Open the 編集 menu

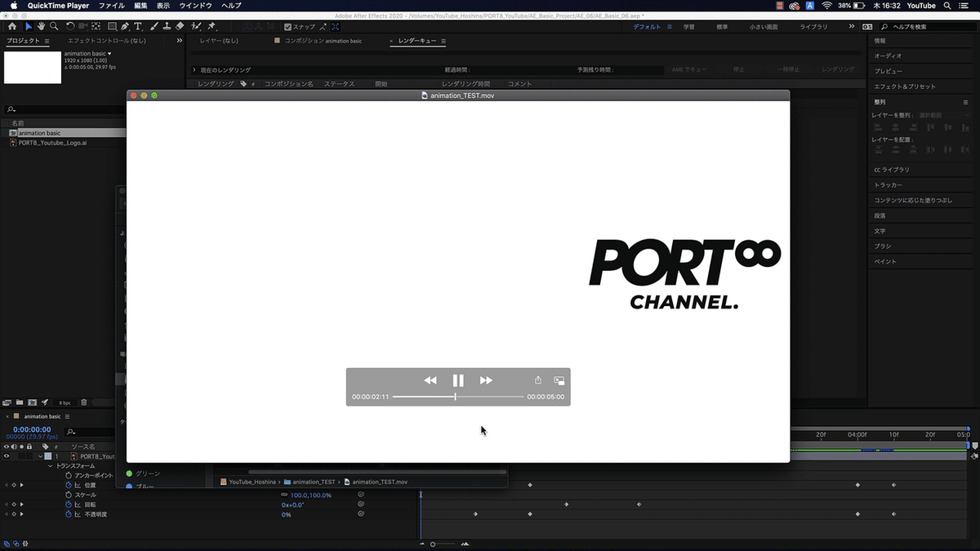[140, 6]
